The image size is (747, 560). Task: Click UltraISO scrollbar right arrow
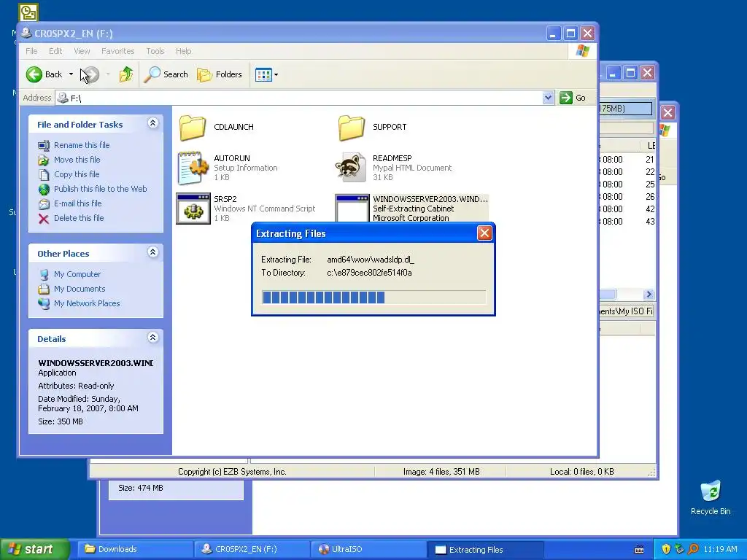649,295
